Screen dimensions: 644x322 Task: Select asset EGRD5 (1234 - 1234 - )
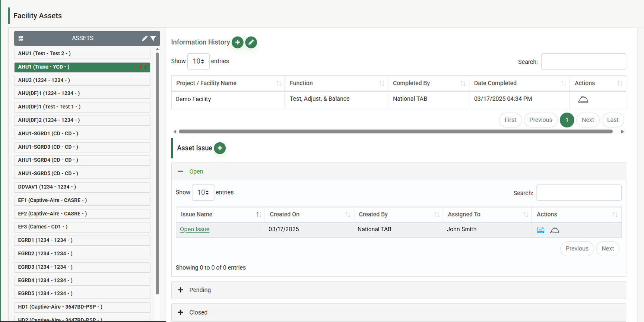82,294
